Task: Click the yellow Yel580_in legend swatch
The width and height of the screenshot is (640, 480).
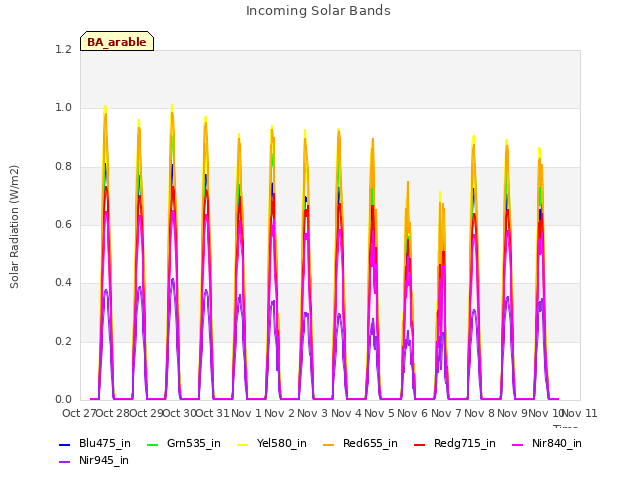Action: [242, 444]
